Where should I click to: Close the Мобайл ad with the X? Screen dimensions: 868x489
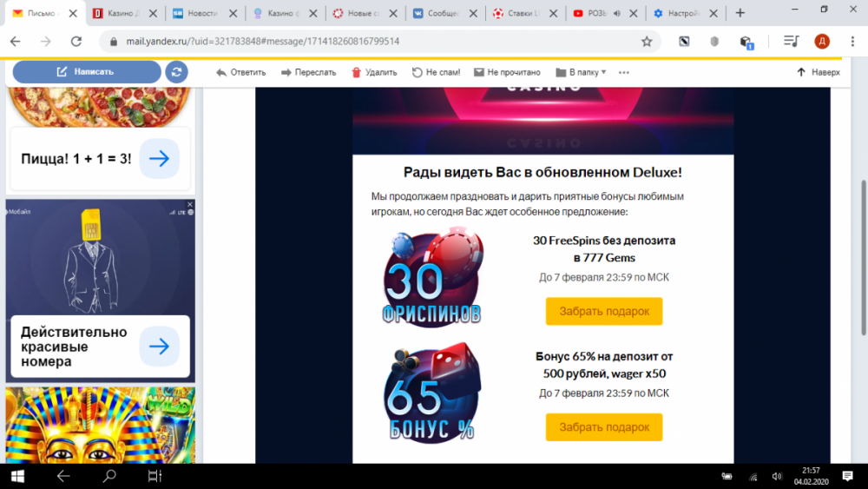tap(190, 205)
